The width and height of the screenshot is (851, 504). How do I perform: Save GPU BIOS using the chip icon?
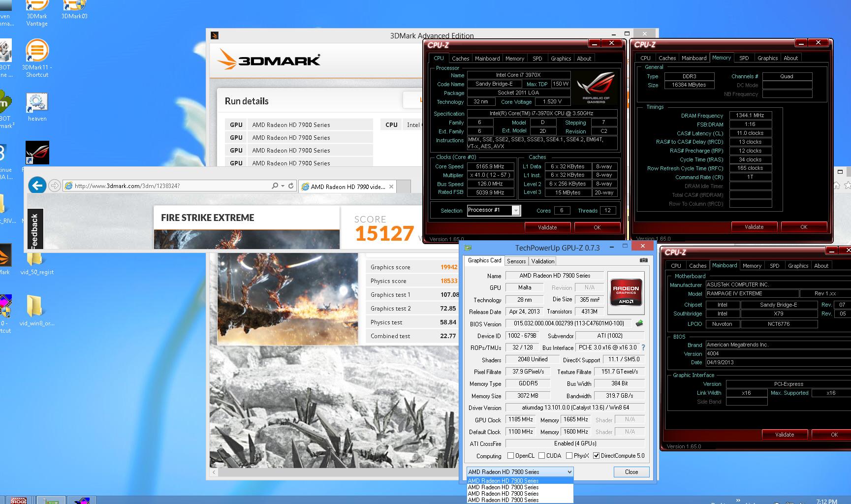point(639,323)
